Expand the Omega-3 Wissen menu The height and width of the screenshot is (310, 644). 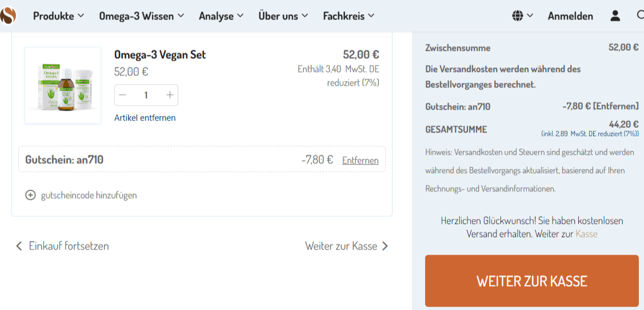[x=141, y=16]
